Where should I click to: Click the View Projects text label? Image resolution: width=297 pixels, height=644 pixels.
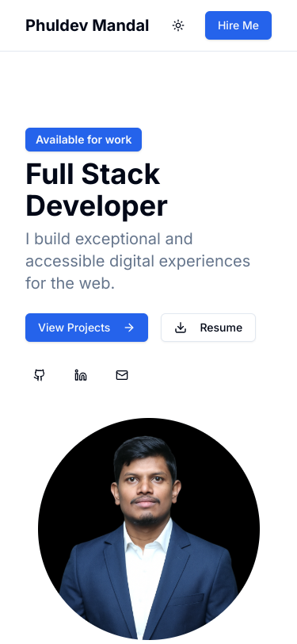click(74, 328)
